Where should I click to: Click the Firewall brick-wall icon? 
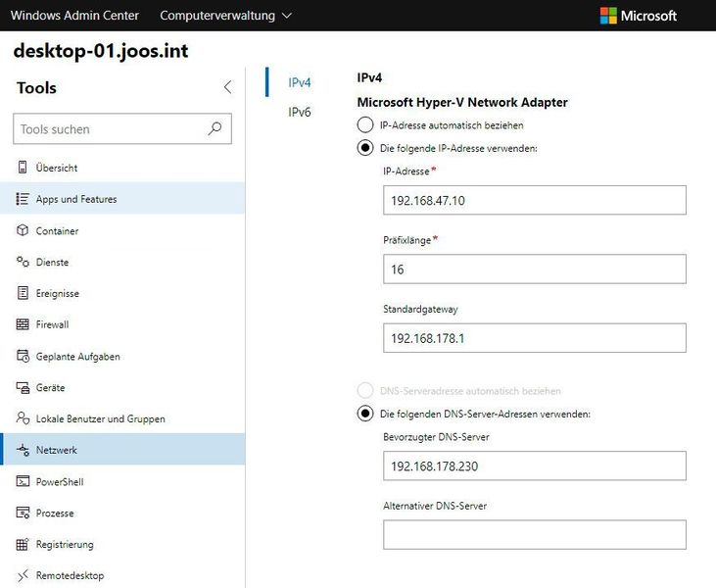[x=23, y=324]
